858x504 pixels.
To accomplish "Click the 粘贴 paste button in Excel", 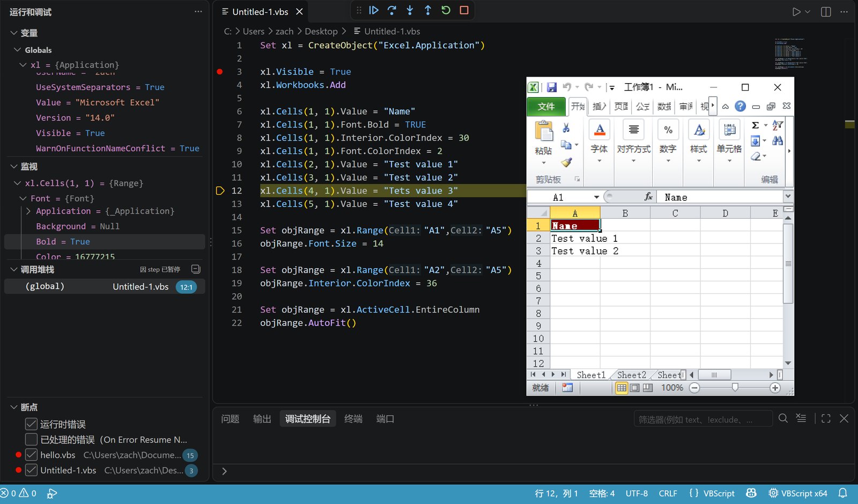I will [544, 142].
